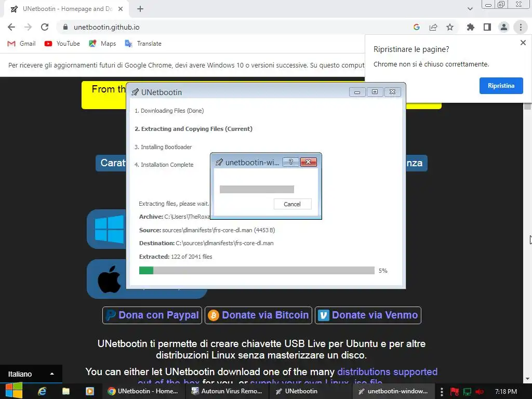The width and height of the screenshot is (532, 399).
Task: Switch to Autorun Virus Remover taskbar item
Action: pyautogui.click(x=227, y=391)
